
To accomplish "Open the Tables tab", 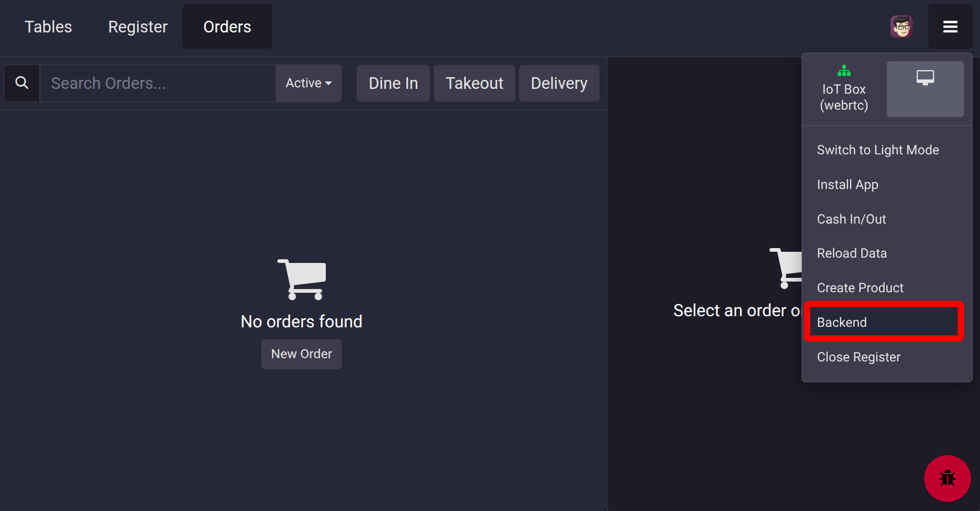I will pyautogui.click(x=48, y=27).
